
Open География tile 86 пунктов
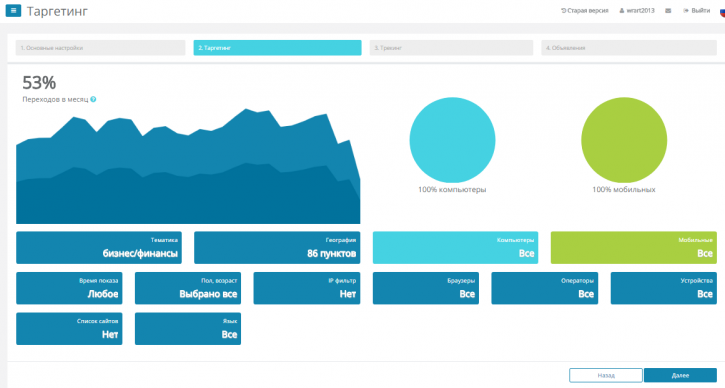coord(277,248)
